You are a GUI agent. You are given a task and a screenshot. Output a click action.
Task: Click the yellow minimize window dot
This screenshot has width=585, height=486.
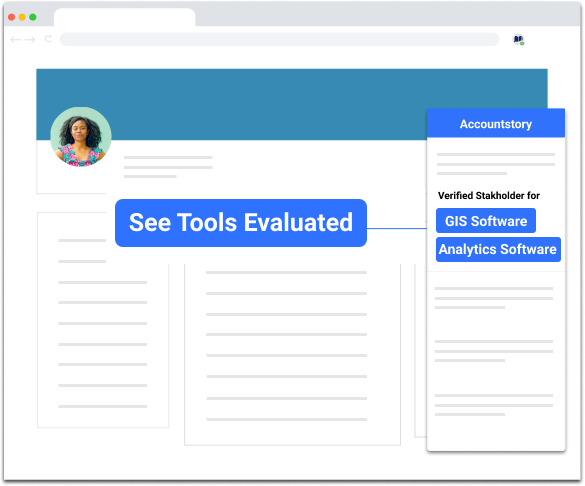[22, 17]
